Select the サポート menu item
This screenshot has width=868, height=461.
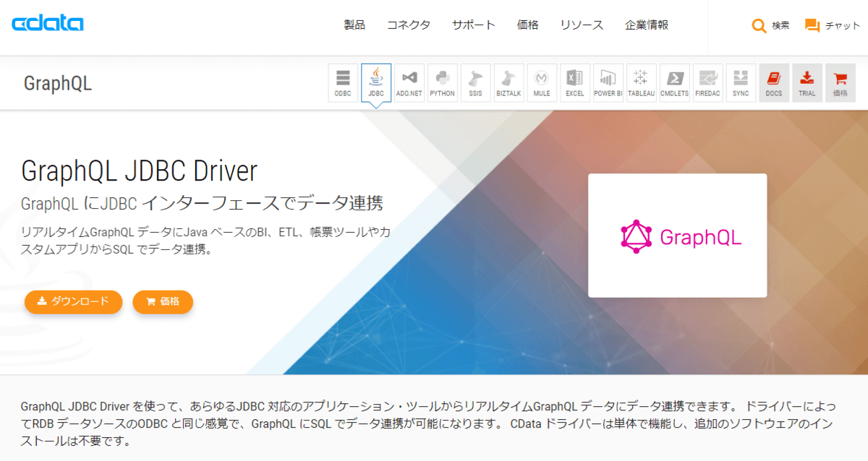pos(473,24)
